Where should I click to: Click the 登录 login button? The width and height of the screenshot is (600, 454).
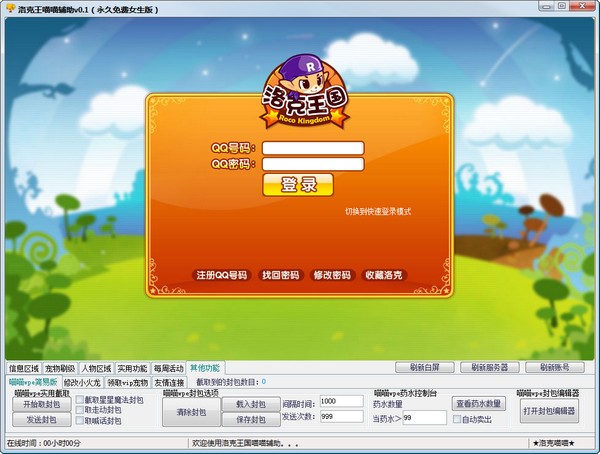[x=298, y=185]
